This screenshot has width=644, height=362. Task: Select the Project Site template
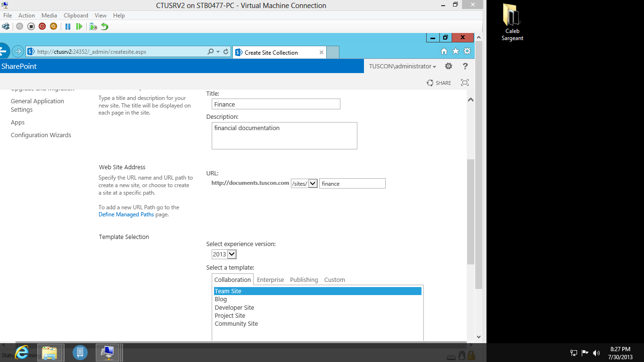(317, 315)
